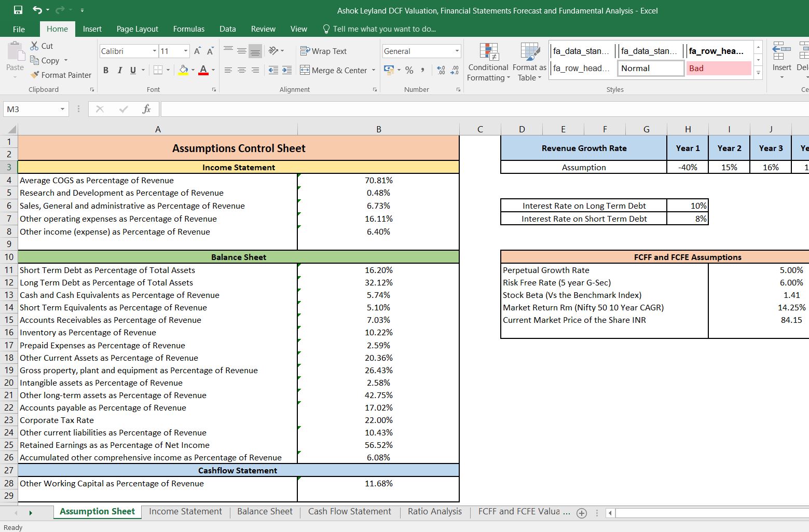Apply comma style

423,70
